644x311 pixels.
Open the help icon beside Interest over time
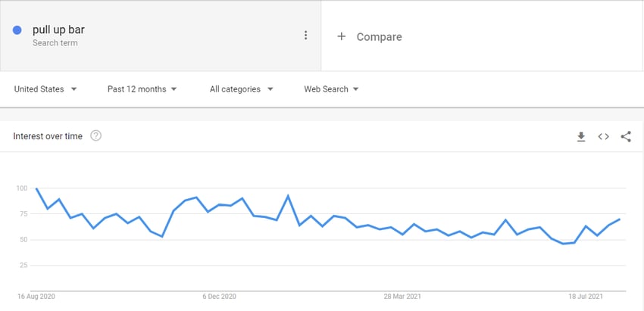(x=95, y=135)
